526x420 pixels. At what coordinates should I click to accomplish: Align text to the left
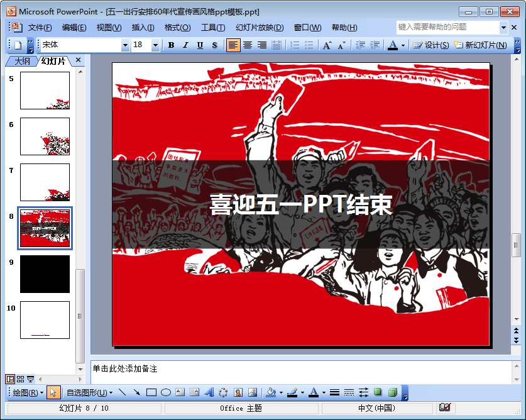(234, 45)
